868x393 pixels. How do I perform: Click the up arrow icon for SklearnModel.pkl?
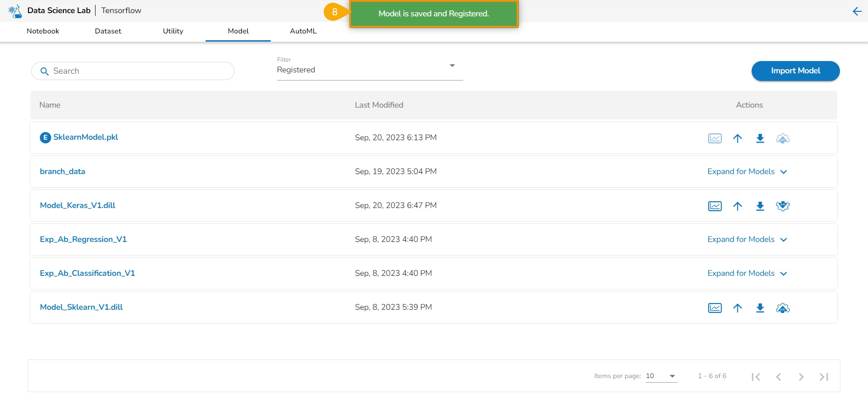click(x=737, y=138)
